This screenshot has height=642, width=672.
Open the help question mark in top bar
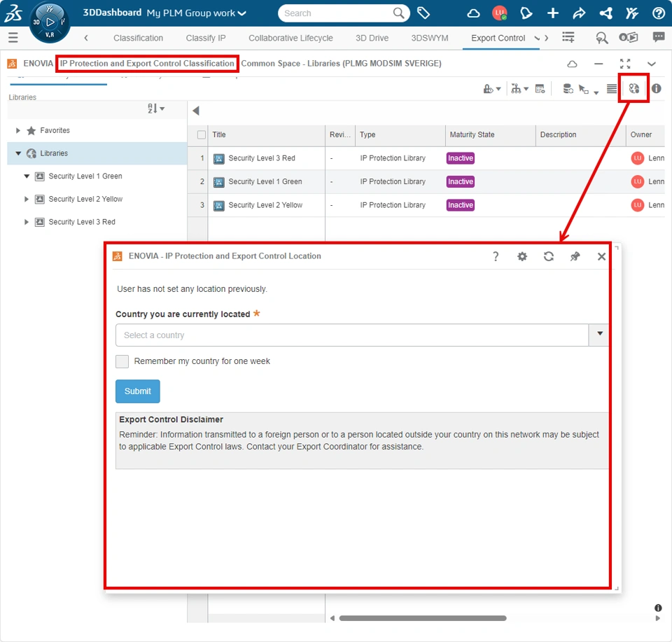click(x=658, y=13)
